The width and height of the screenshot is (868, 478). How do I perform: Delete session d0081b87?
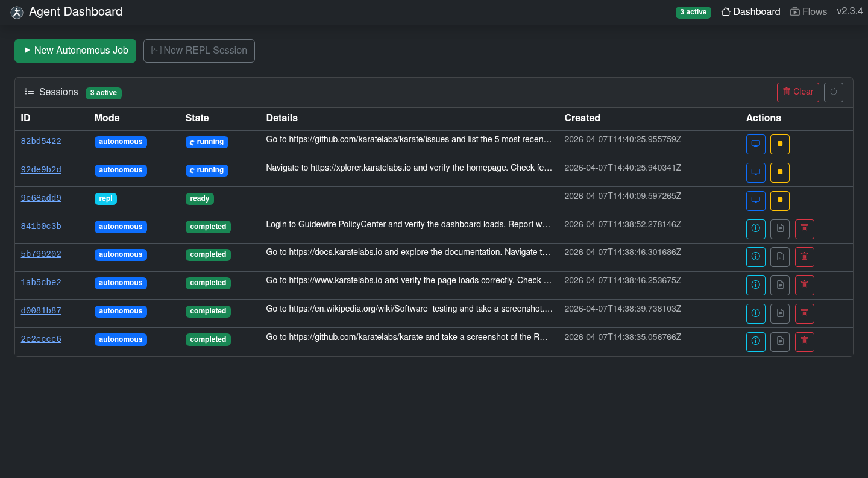804,313
